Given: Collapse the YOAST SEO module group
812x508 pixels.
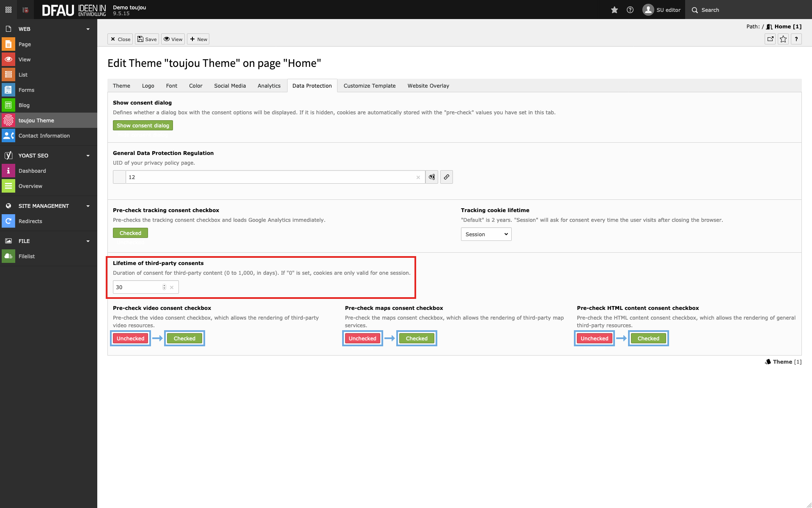Looking at the screenshot, I should (88, 156).
